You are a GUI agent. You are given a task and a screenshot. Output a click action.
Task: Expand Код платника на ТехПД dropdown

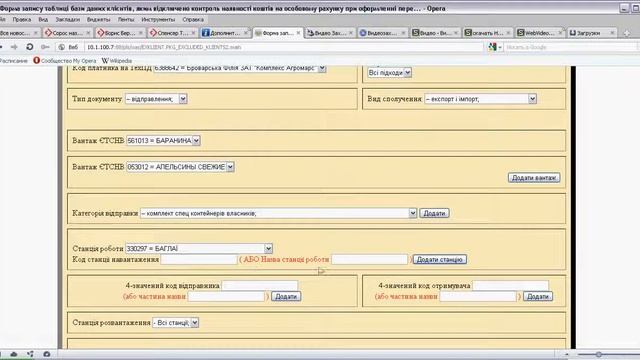click(x=322, y=68)
